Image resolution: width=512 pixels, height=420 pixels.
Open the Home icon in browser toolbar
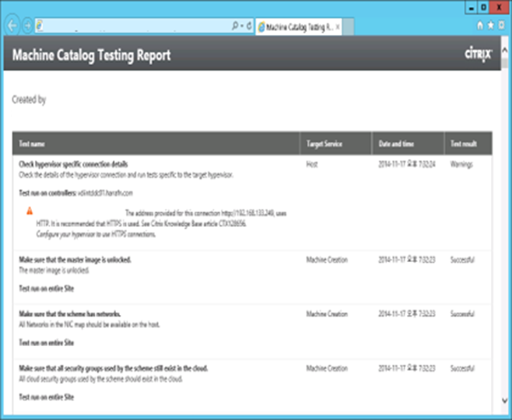pyautogui.click(x=480, y=25)
